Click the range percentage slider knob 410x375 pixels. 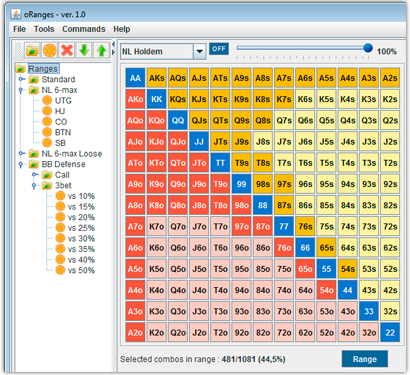pos(368,48)
